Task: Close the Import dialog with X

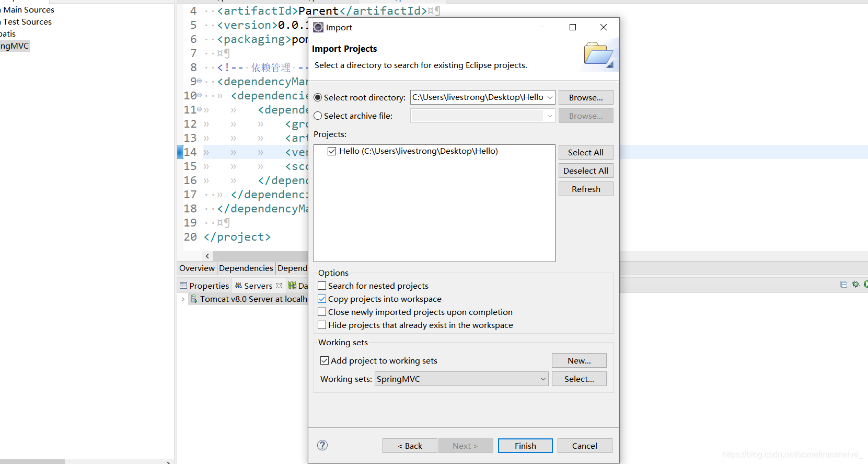Action: [604, 27]
